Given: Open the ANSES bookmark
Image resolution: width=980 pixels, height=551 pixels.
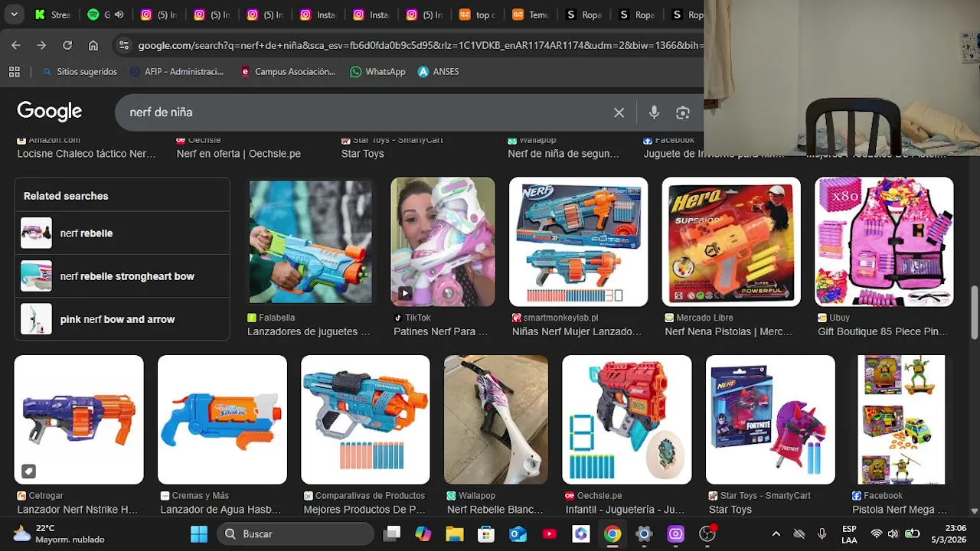Looking at the screenshot, I should pyautogui.click(x=439, y=71).
